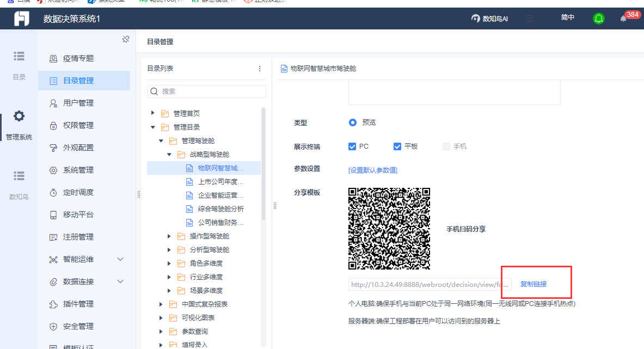Screen dimensions: 644x349
Task: Select the 企业智能运营... template
Action: tap(204, 195)
